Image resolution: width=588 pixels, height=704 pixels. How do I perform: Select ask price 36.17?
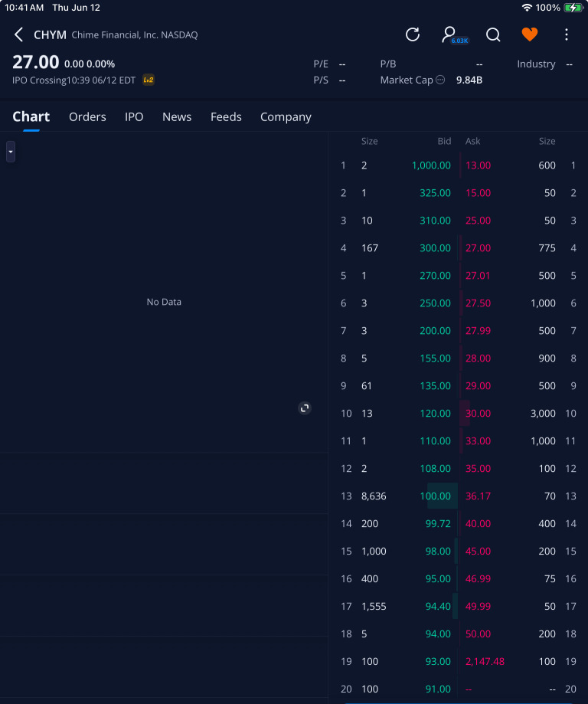[x=478, y=496]
